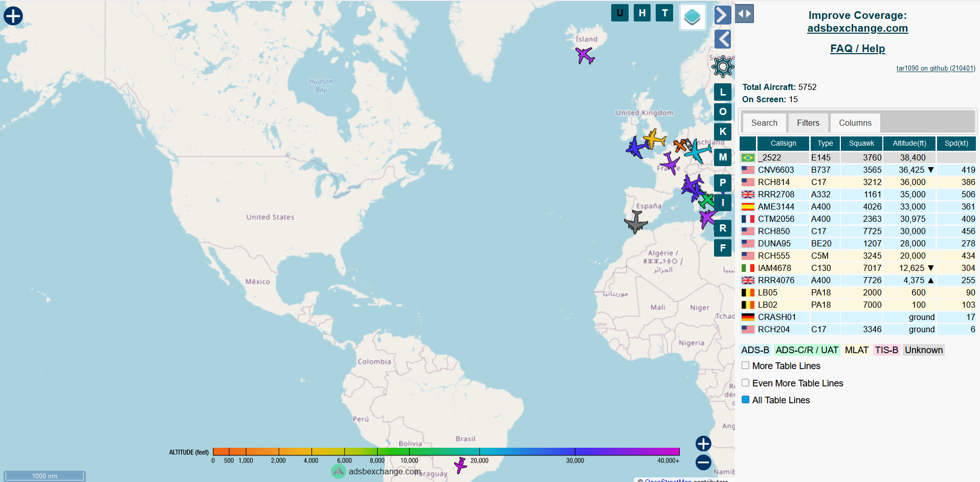Viewport: 980px width, 482px height.
Task: Click the altitude color scale bar
Action: click(x=446, y=451)
